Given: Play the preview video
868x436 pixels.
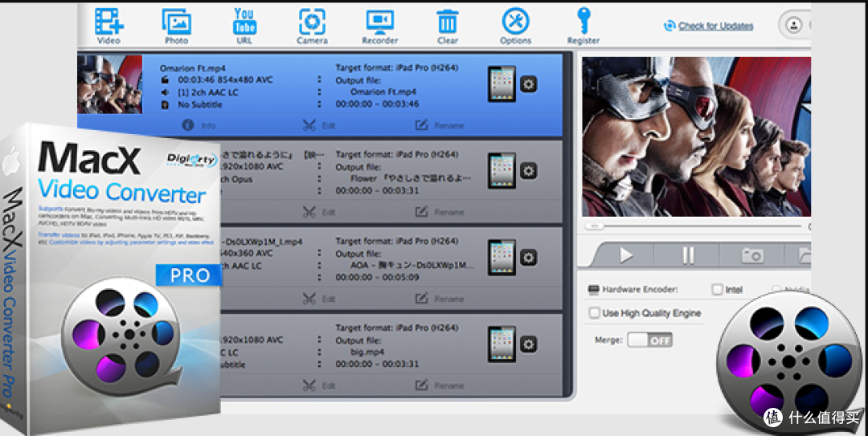Looking at the screenshot, I should point(625,255).
